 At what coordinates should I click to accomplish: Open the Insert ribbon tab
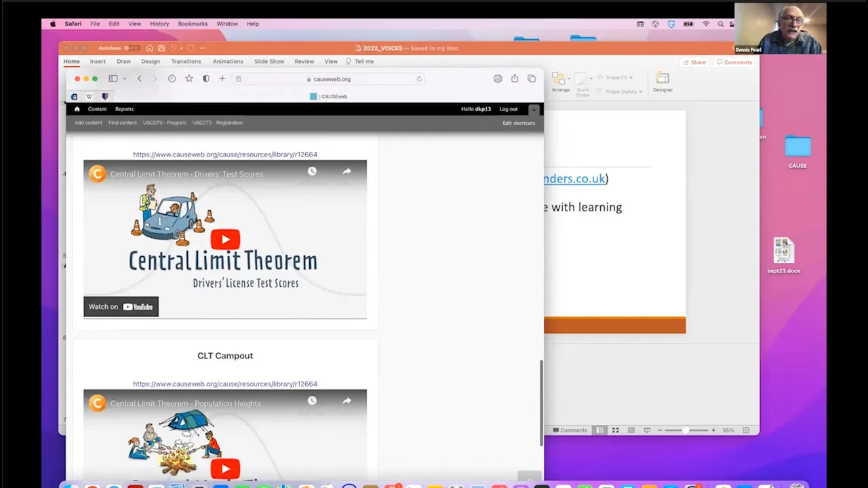[x=98, y=62]
